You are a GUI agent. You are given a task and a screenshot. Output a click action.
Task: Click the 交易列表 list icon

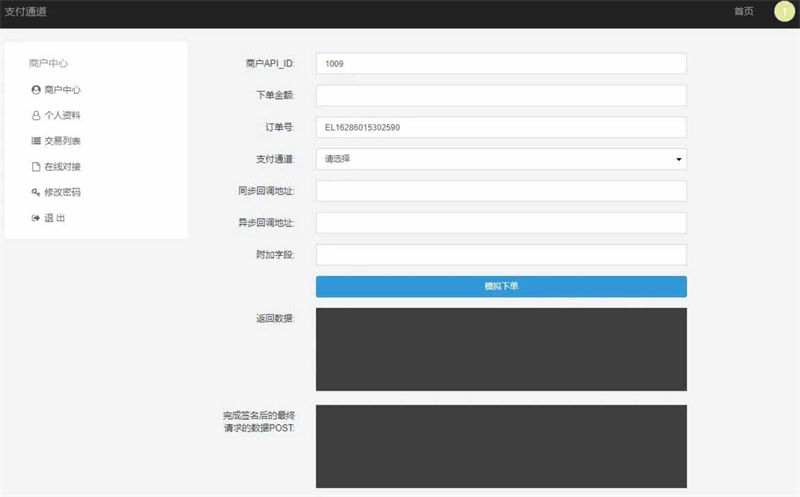[x=36, y=141]
